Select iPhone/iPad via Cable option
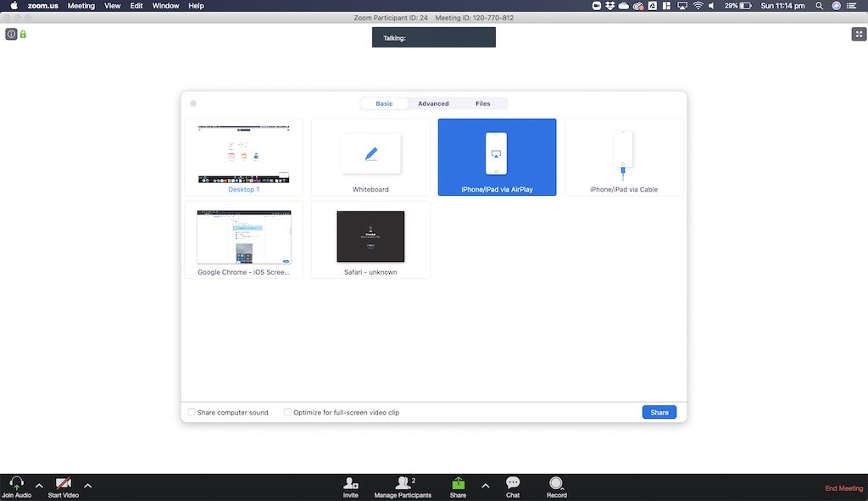868x501 pixels. (x=624, y=157)
